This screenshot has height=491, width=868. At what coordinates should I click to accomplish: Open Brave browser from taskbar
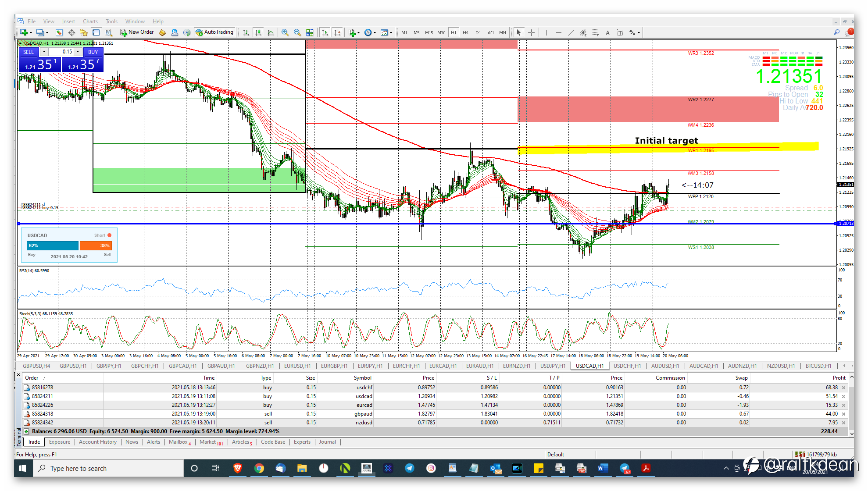(237, 468)
